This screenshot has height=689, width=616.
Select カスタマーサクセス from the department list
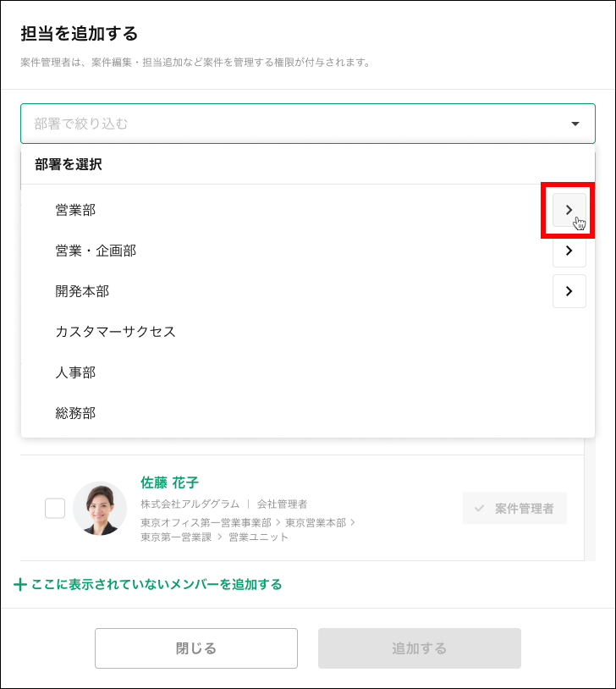113,332
